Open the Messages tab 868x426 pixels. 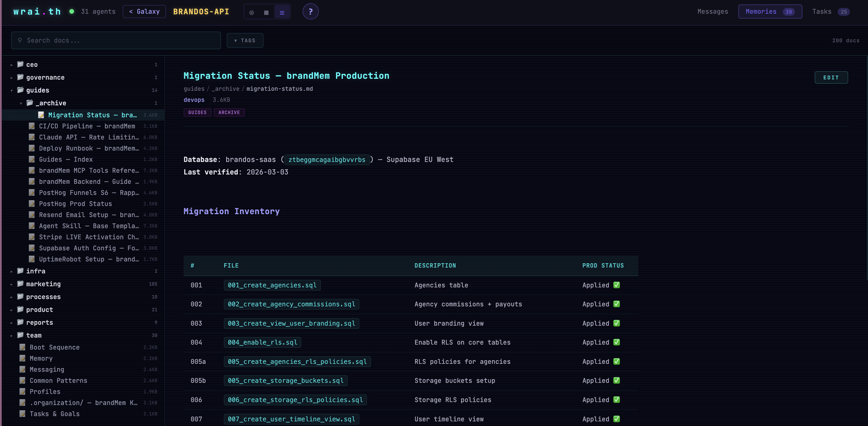click(x=712, y=11)
